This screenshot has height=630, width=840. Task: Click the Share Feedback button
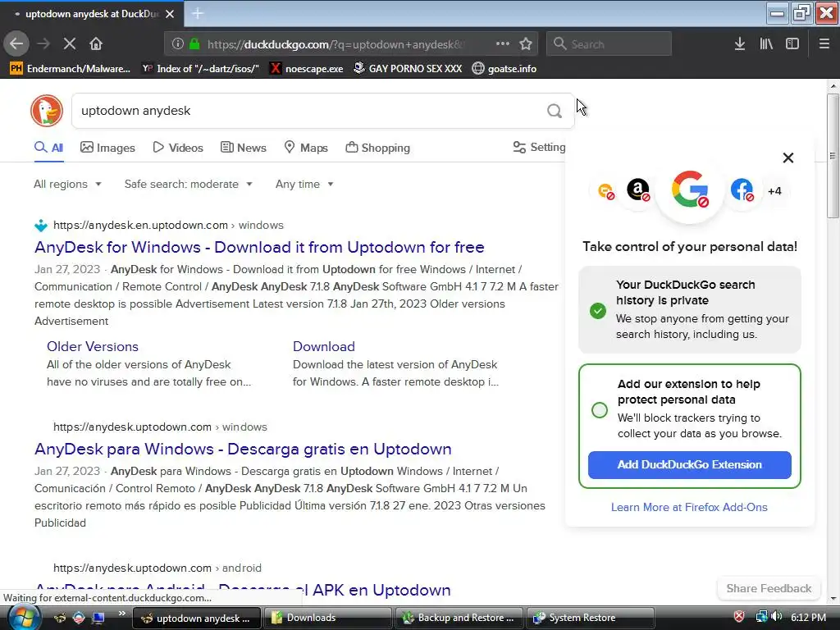tap(769, 589)
